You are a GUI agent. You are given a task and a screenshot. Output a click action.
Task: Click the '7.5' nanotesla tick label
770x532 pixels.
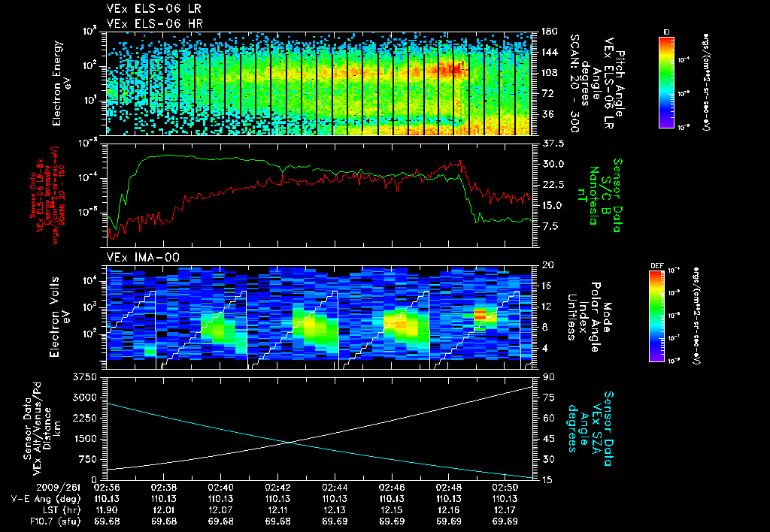[550, 226]
